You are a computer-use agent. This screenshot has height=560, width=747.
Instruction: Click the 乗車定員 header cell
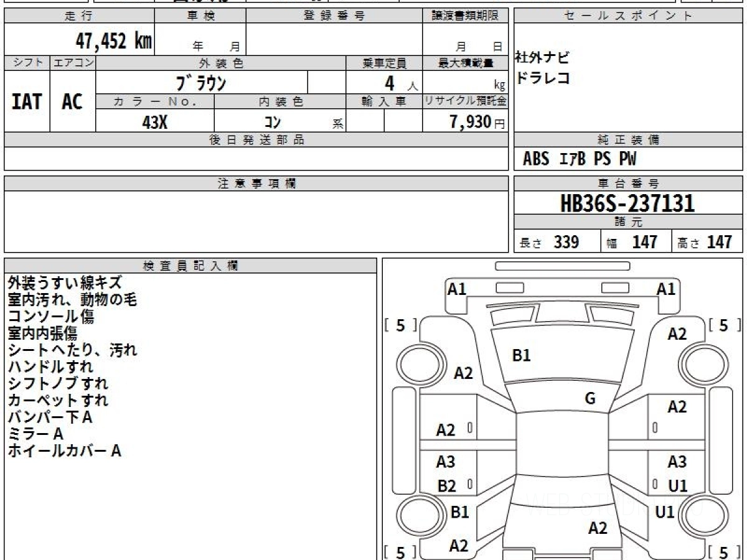point(384,63)
